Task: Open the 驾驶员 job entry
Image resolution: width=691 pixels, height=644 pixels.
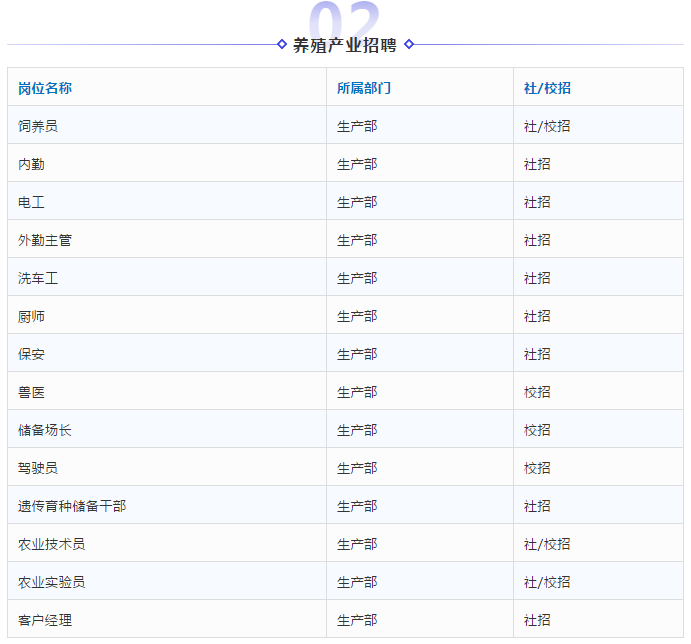Action: pos(38,468)
